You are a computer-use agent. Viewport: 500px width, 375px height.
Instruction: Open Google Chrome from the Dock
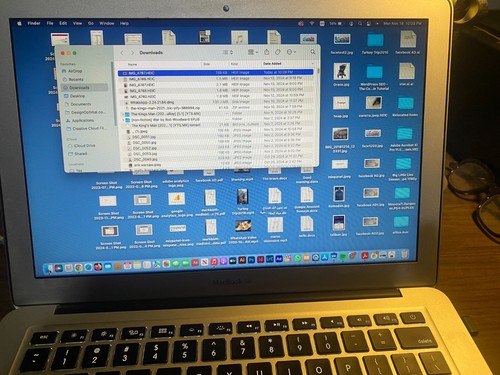(x=78, y=267)
